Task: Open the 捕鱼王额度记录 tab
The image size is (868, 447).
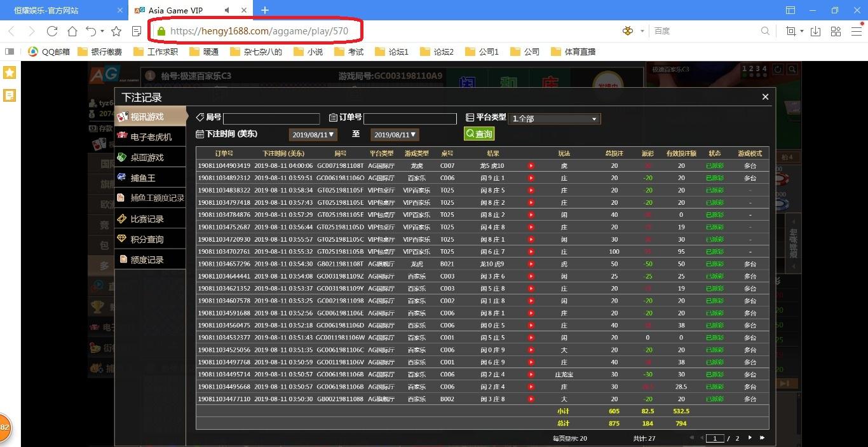Action: pyautogui.click(x=150, y=198)
